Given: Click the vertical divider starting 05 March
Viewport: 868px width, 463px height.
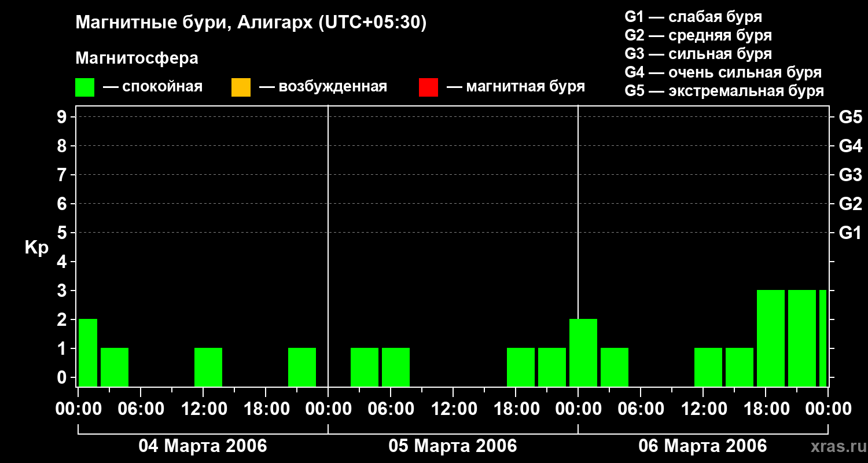Looking at the screenshot, I should [x=328, y=246].
